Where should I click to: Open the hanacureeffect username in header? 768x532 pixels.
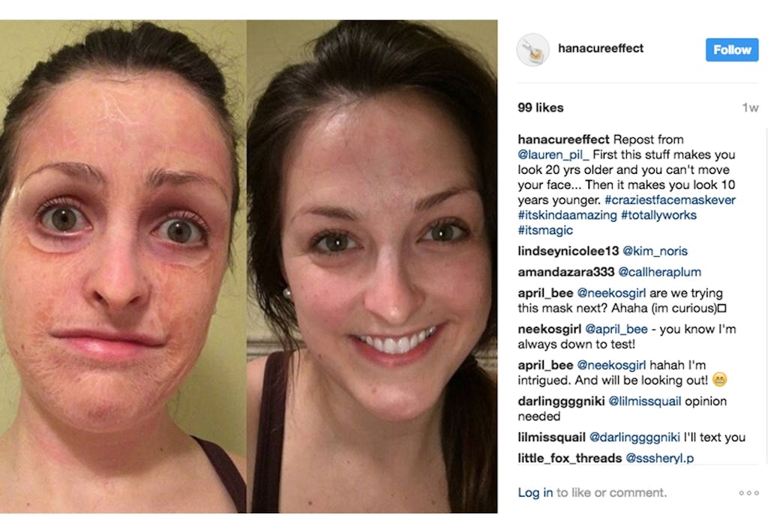pyautogui.click(x=601, y=49)
